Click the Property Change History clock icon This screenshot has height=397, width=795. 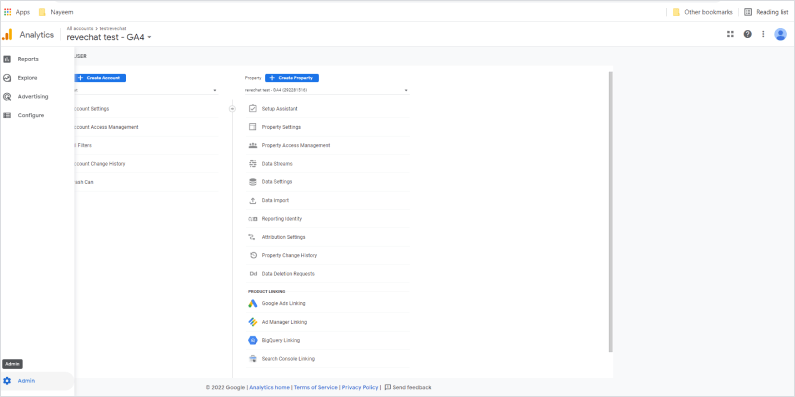pyautogui.click(x=253, y=255)
